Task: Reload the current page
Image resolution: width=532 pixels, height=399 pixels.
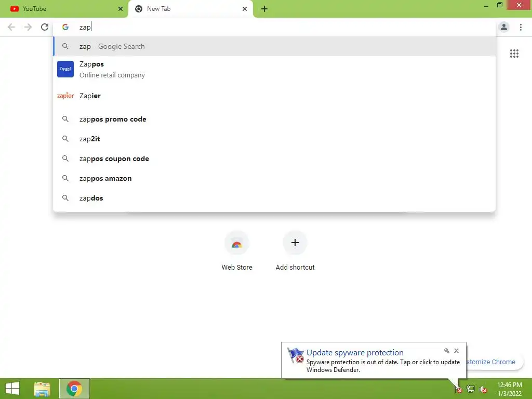Action: (x=45, y=27)
